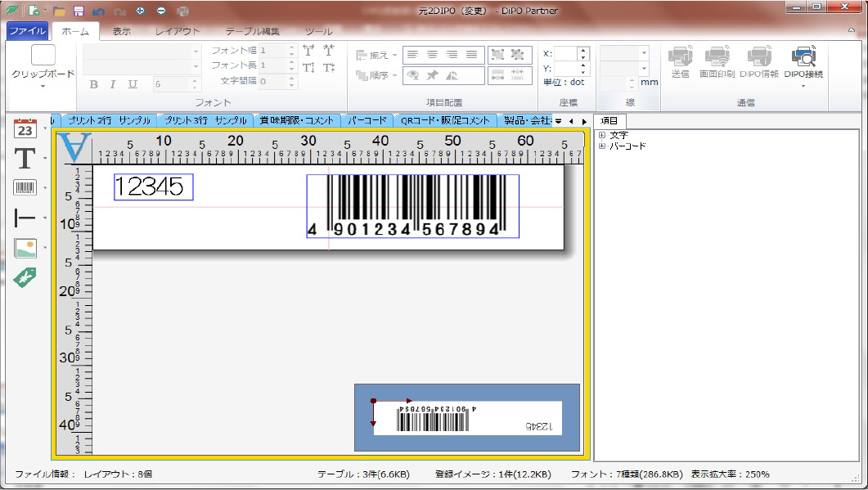
Task: Select the date/calendar 23 tool
Action: pyautogui.click(x=25, y=128)
